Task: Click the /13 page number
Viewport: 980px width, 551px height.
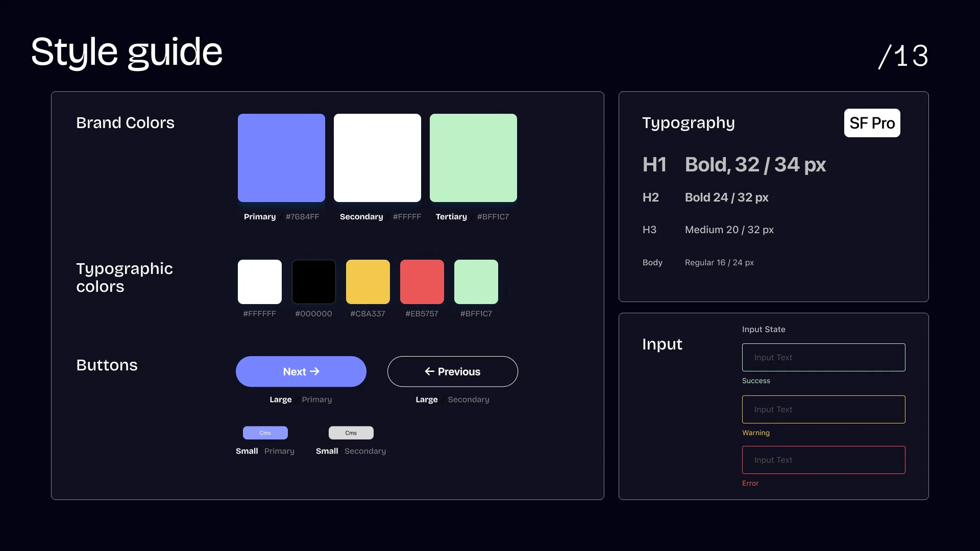Action: 902,56
